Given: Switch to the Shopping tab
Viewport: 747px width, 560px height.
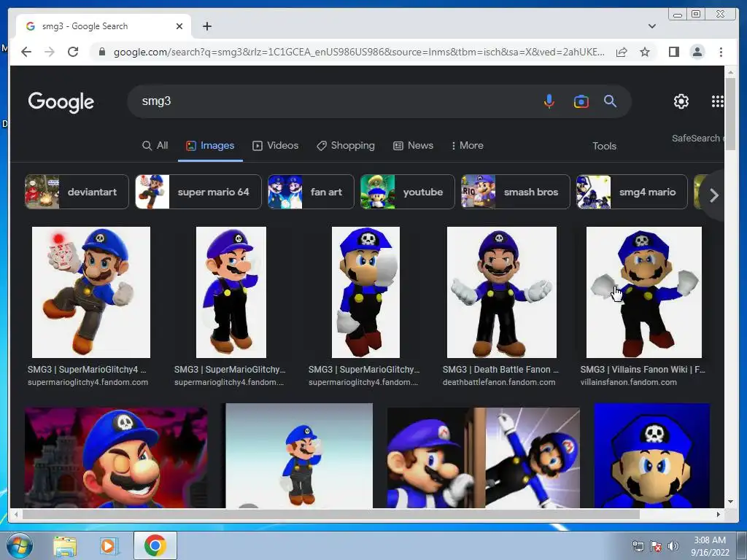Looking at the screenshot, I should coord(345,146).
